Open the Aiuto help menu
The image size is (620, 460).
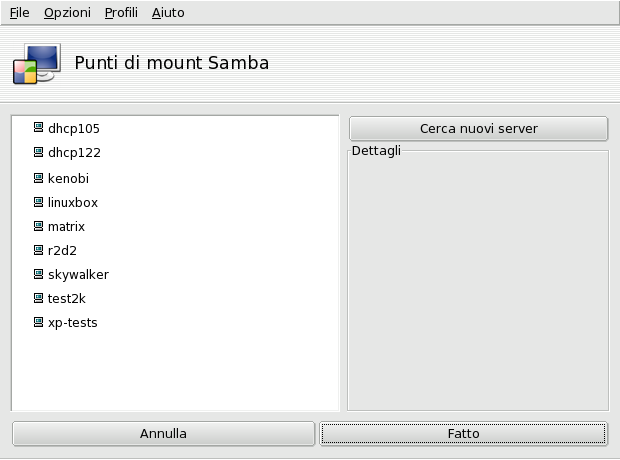168,13
